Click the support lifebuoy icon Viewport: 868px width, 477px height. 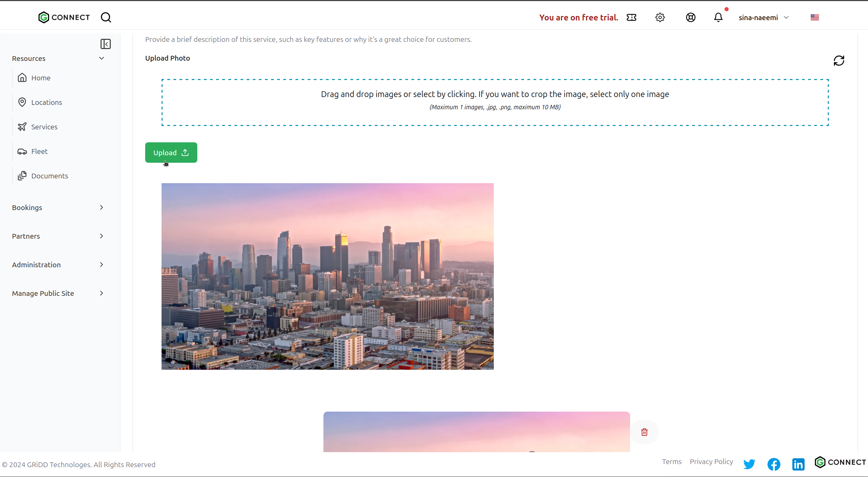(690, 17)
